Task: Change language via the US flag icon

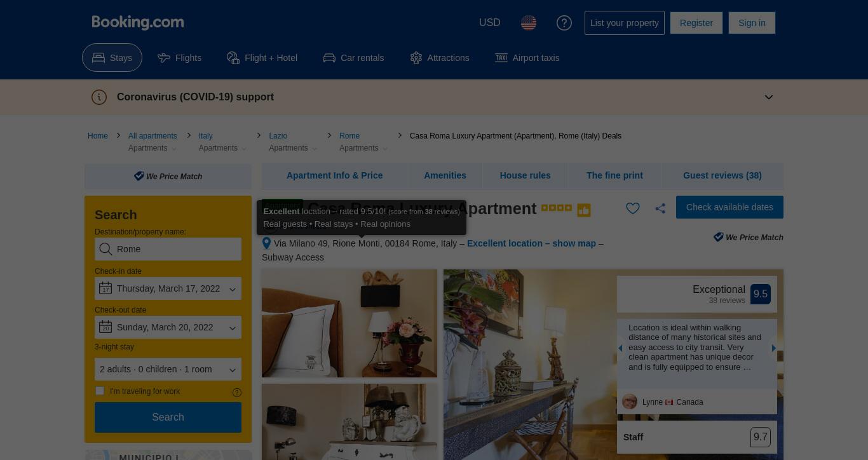Action: (529, 23)
